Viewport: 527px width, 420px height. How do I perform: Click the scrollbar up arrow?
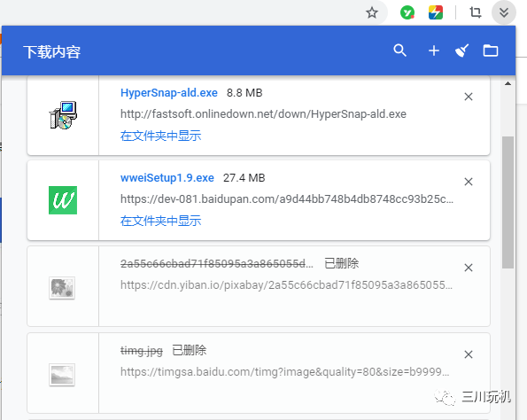pyautogui.click(x=508, y=83)
